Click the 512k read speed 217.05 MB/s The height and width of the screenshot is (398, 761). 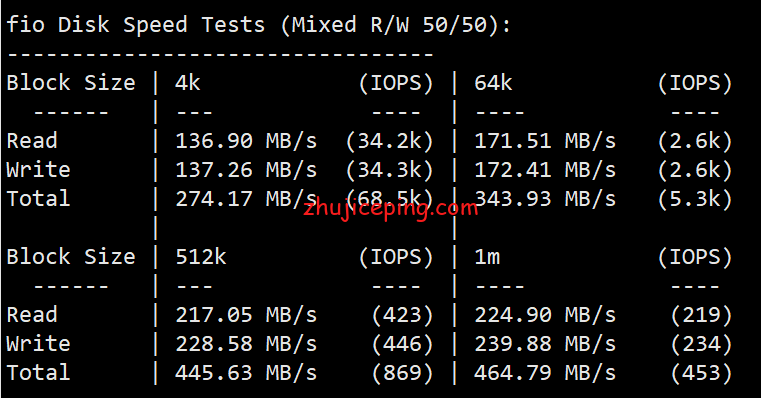tap(246, 315)
